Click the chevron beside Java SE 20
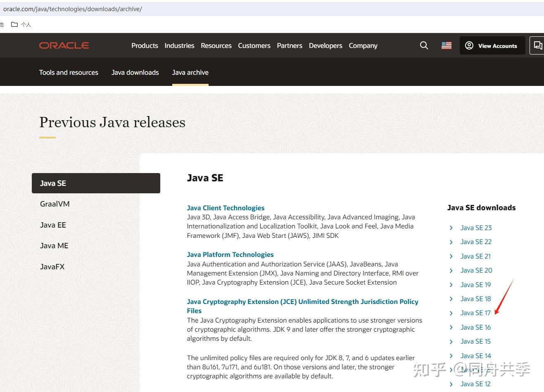This screenshot has height=392, width=544. coord(451,271)
